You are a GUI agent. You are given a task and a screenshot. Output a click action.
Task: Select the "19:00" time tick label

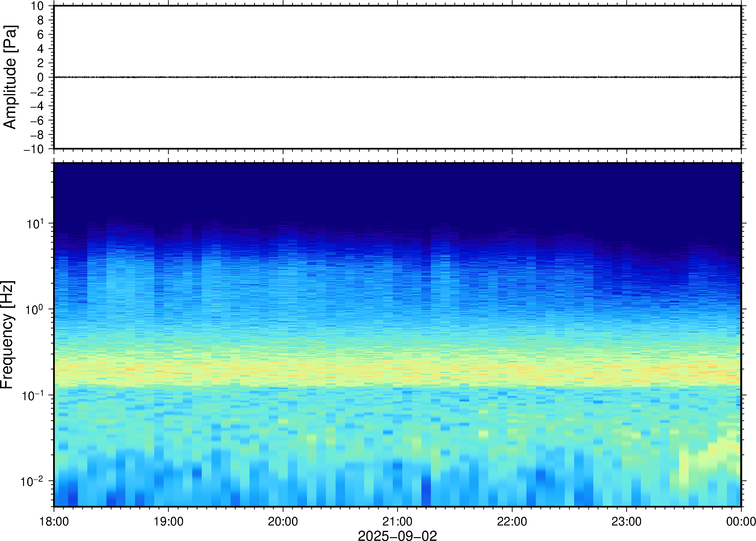click(168, 521)
